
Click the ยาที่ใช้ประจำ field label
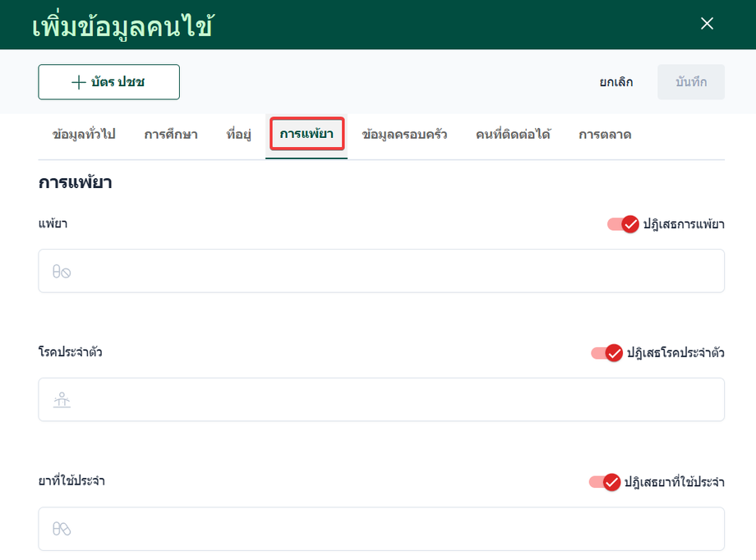click(71, 481)
